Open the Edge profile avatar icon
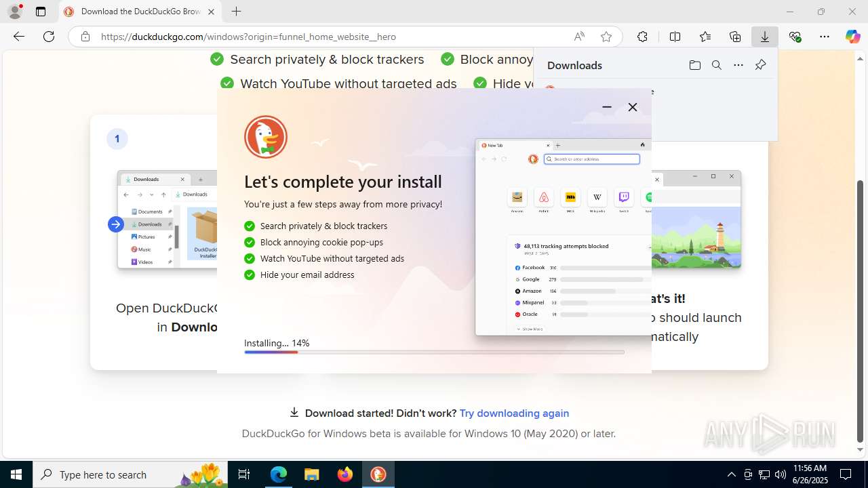The width and height of the screenshot is (868, 488). [15, 12]
